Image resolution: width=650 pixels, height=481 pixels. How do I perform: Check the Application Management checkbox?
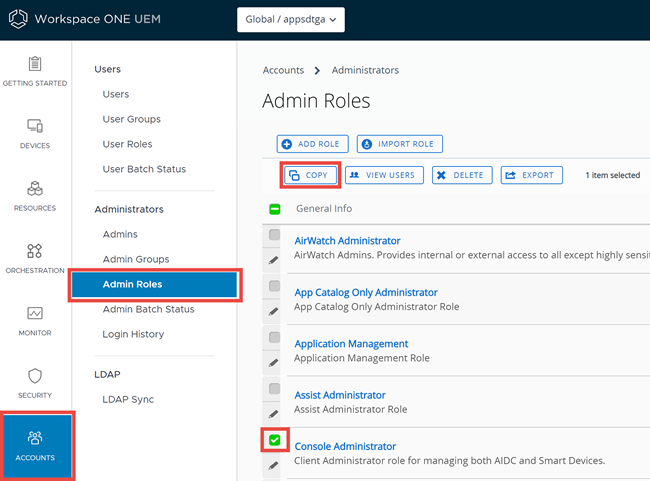(x=274, y=338)
